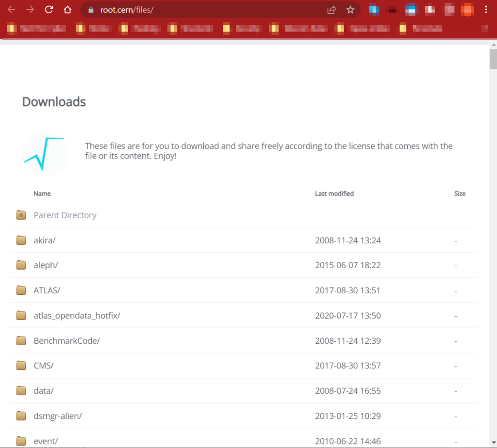
Task: Open the dsmgr-alien/ directory
Action: pos(58,416)
